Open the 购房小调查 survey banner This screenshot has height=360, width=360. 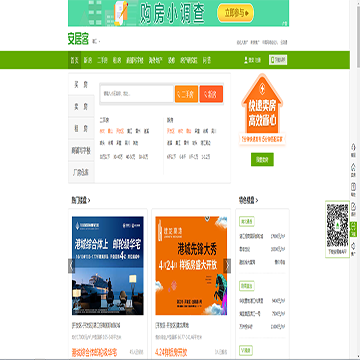[178, 13]
